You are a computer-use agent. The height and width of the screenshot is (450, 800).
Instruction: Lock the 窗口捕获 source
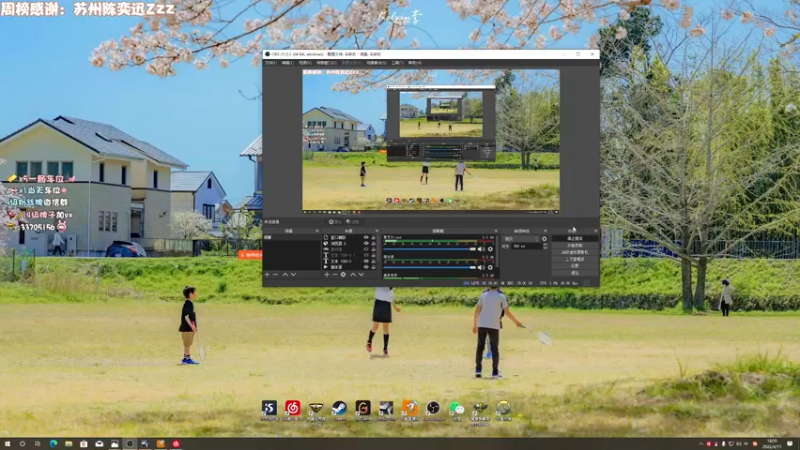373,237
